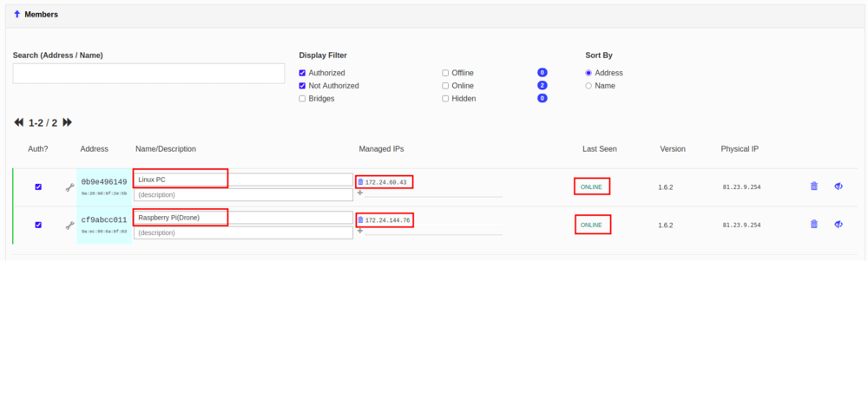Add managed IP for Linux PC
Image resolution: width=868 pixels, height=399 pixels.
tap(360, 193)
